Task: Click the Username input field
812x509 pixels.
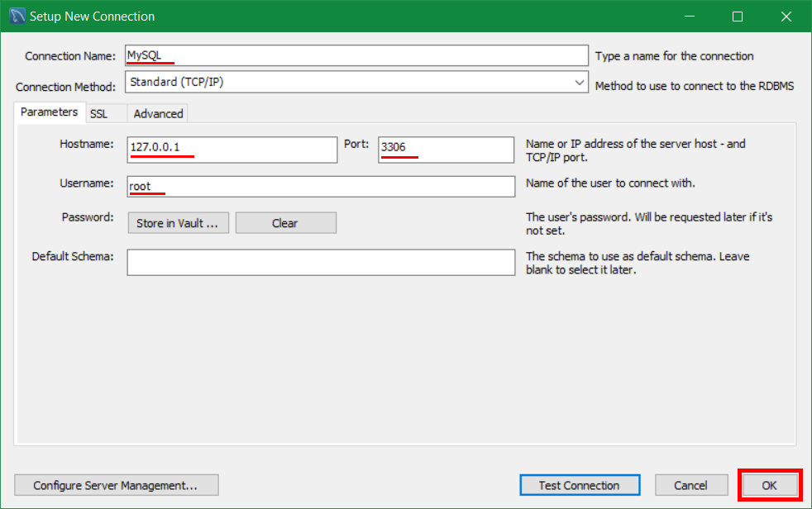Action: click(x=321, y=186)
